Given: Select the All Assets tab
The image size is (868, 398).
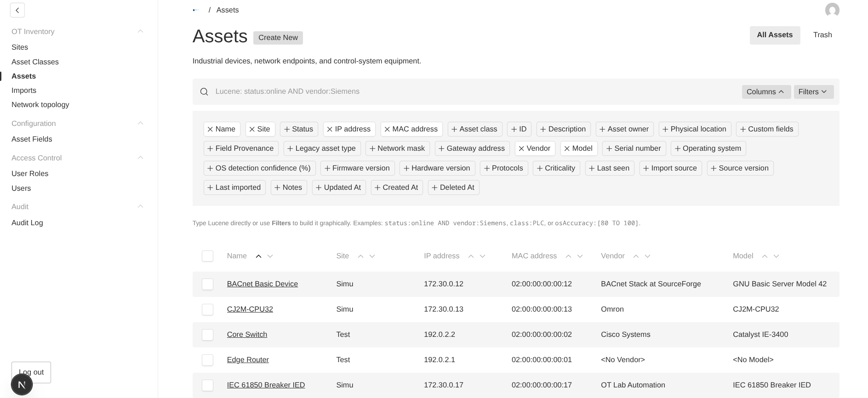Looking at the screenshot, I should [775, 35].
